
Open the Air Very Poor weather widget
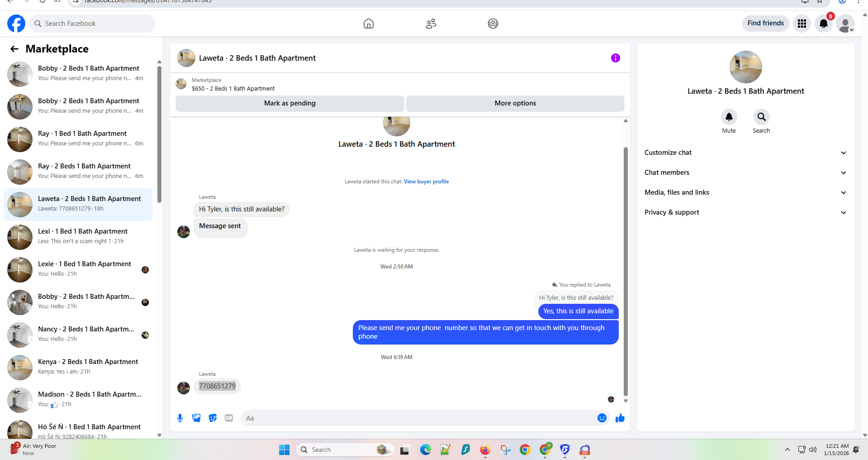click(34, 449)
